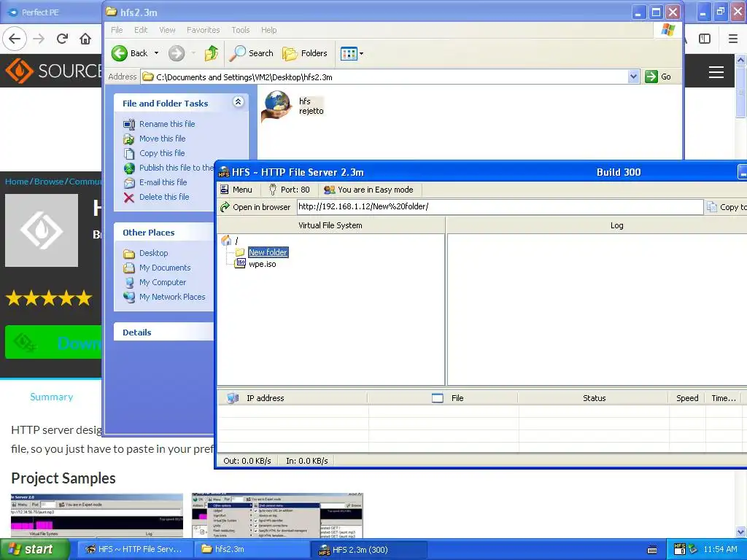
Task: Click Publish this file to the Web
Action: tap(177, 168)
